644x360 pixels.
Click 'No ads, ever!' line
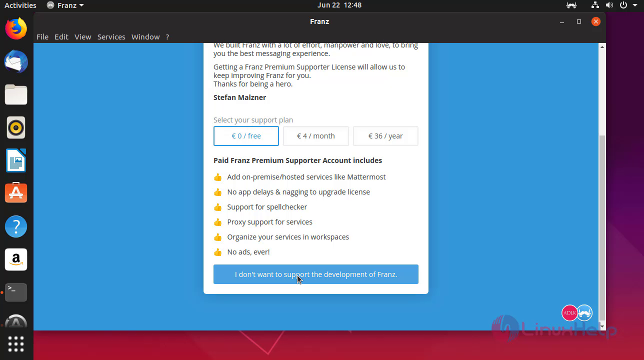[248, 252]
